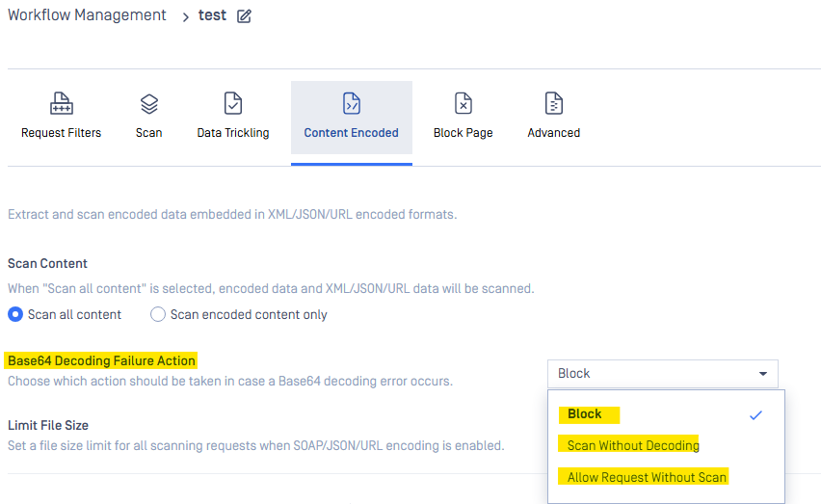This screenshot has height=504, width=821.
Task: Click the Content Encoded code-file icon
Action: pos(351,104)
